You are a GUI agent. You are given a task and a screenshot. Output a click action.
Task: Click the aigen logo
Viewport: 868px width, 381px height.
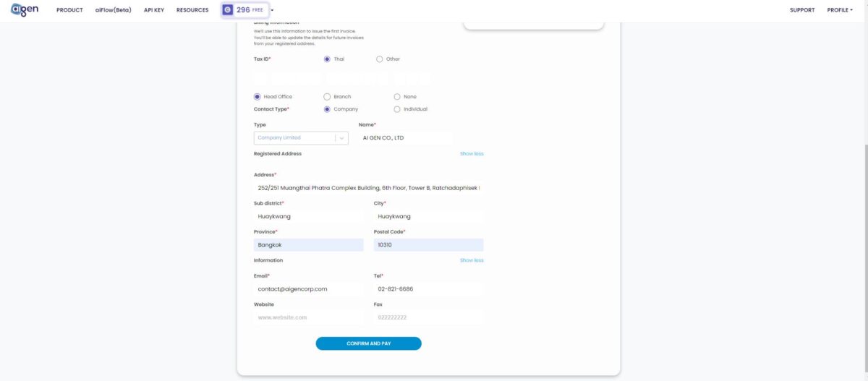[x=25, y=10]
